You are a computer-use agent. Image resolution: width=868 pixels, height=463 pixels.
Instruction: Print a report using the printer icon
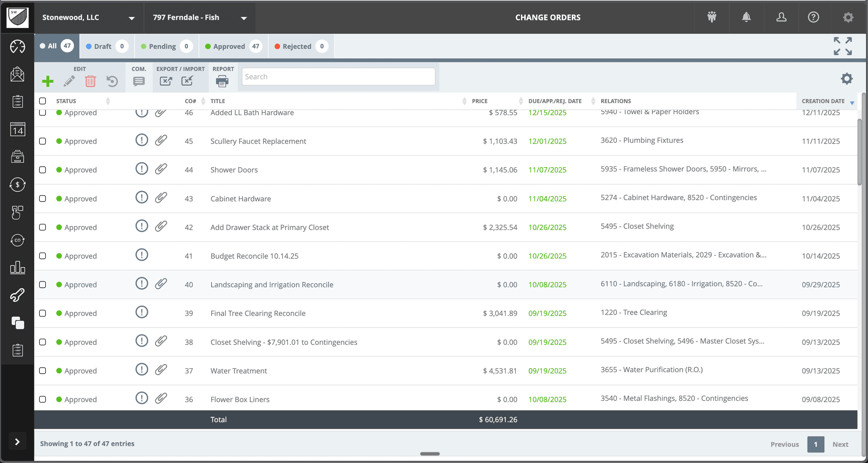click(222, 81)
